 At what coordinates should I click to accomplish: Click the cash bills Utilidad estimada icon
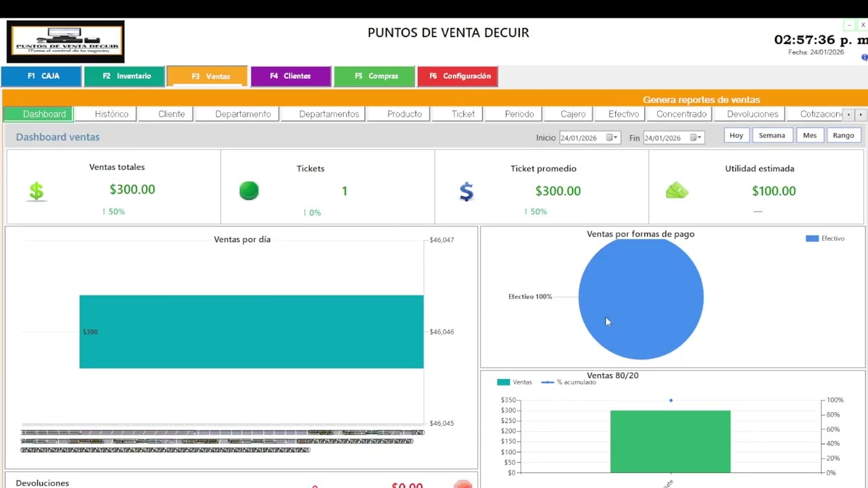coord(677,191)
